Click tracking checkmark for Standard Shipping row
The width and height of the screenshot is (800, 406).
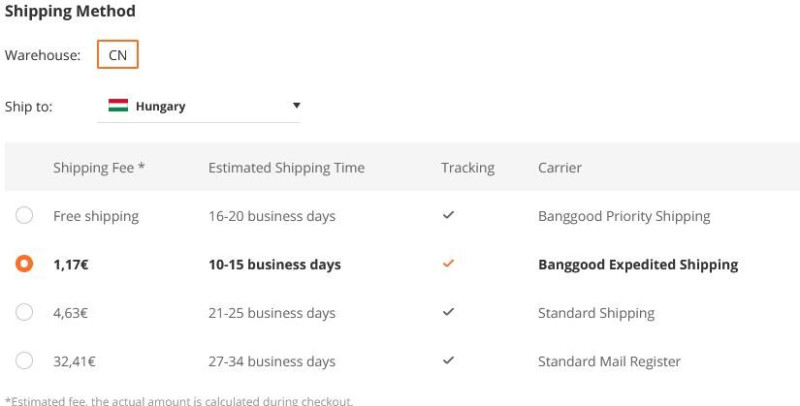[448, 312]
